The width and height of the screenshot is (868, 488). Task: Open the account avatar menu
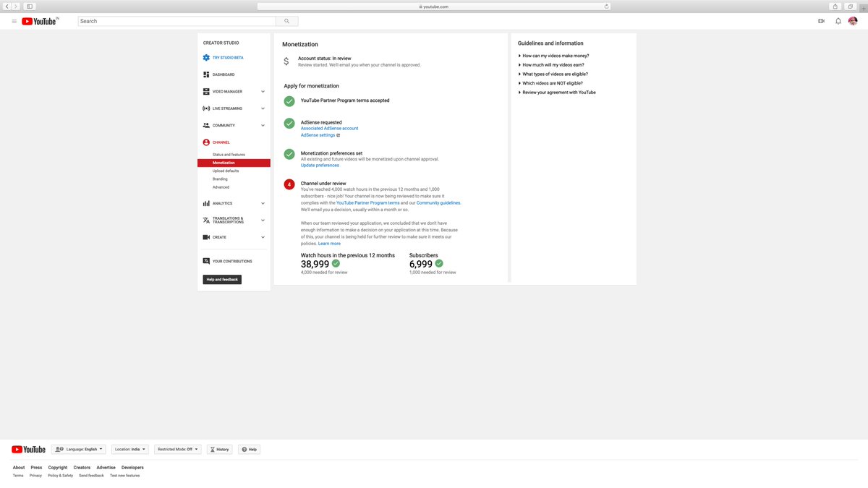pos(853,21)
